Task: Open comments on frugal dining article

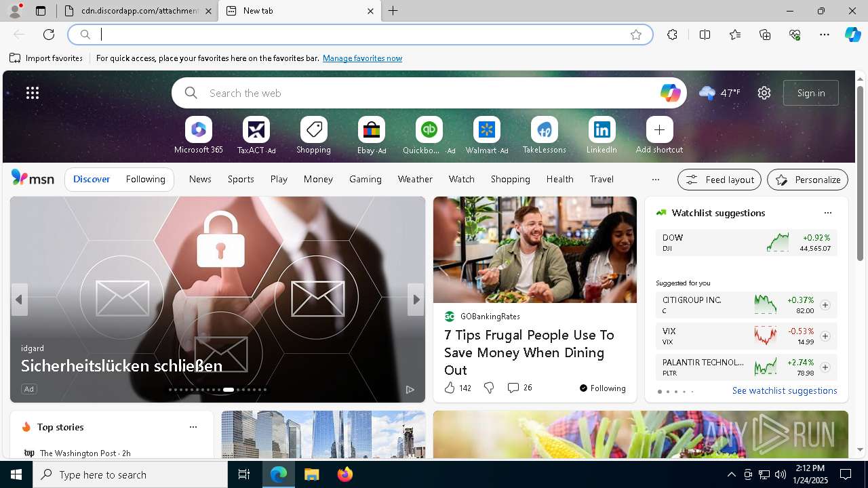Action: click(x=519, y=388)
